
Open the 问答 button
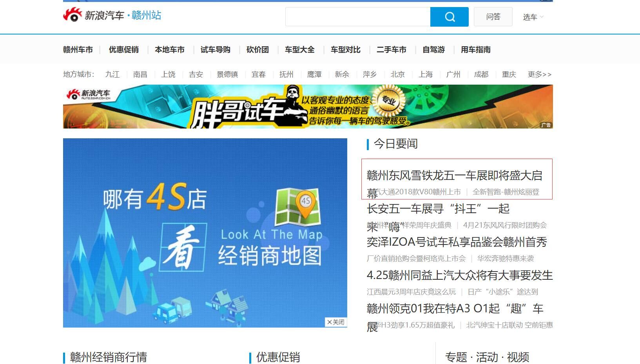[493, 17]
